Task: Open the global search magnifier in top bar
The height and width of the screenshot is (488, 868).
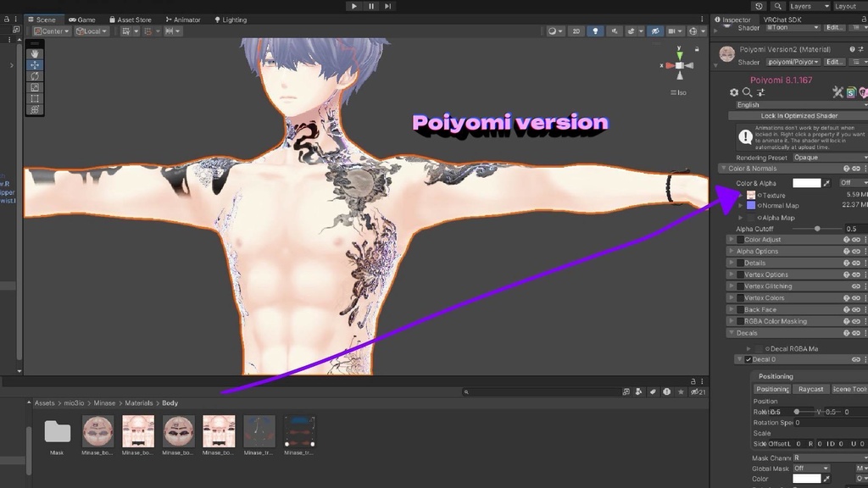Action: pyautogui.click(x=778, y=6)
